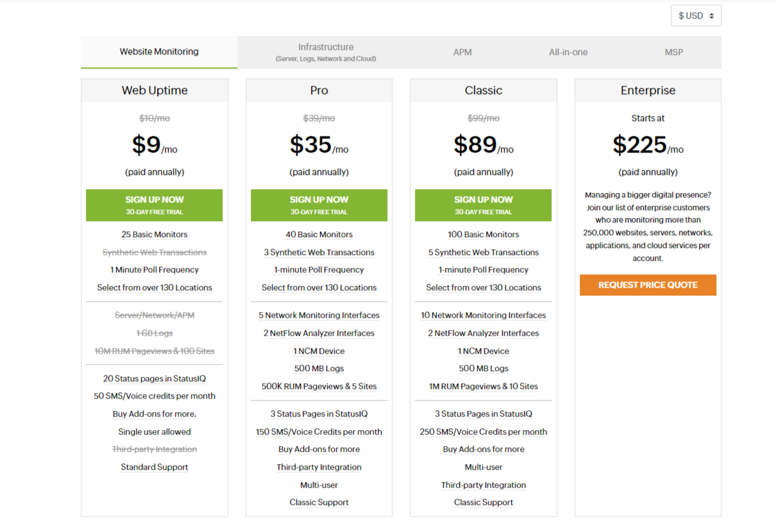776x532 pixels.
Task: Click the struck-through $99/mo price
Action: 484,119
